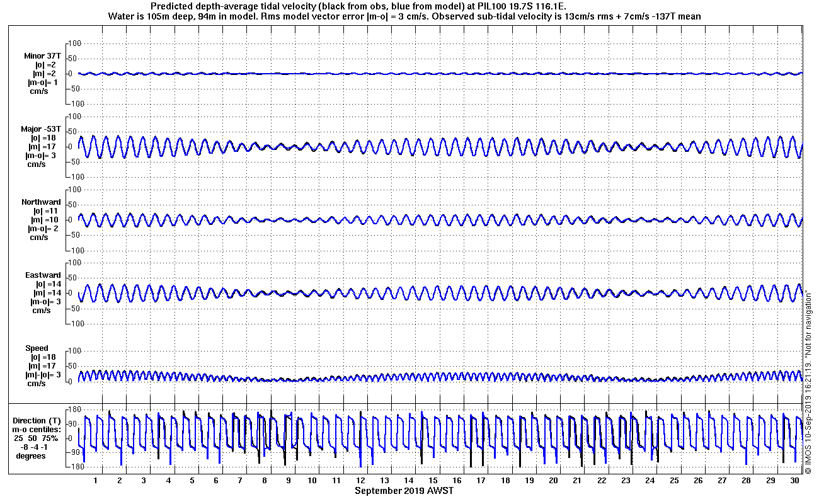The width and height of the screenshot is (819, 504).
Task: Click the 'Direction (T)' panel label
Action: point(38,421)
